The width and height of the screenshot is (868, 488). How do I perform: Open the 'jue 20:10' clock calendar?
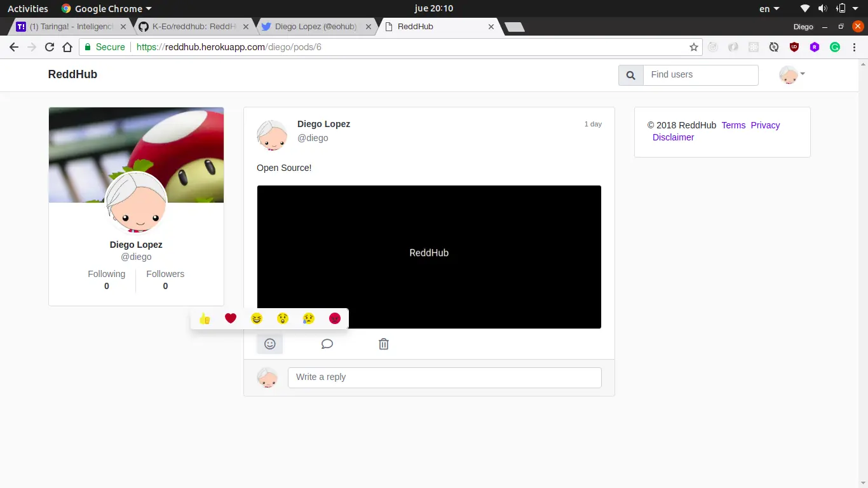tap(434, 9)
